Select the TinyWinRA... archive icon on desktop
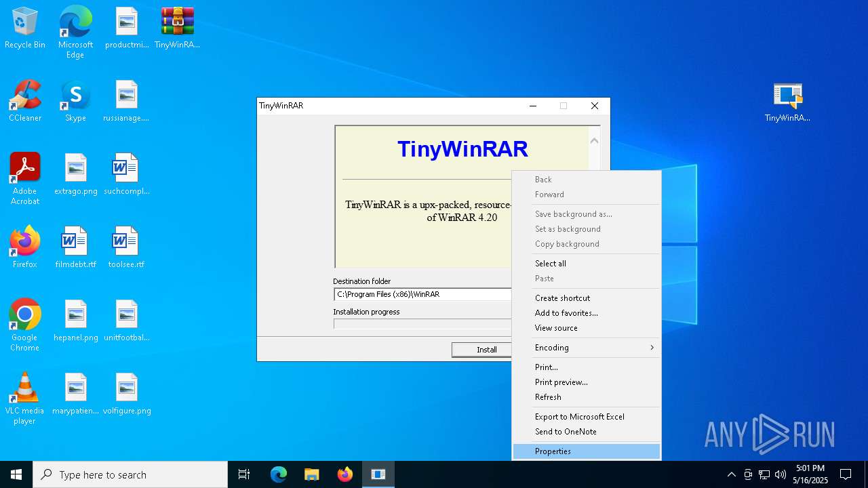Viewport: 868px width, 488px height. pos(177,28)
